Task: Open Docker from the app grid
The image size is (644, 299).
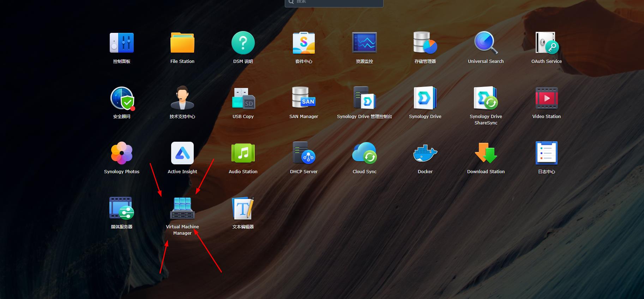Action: tap(425, 153)
